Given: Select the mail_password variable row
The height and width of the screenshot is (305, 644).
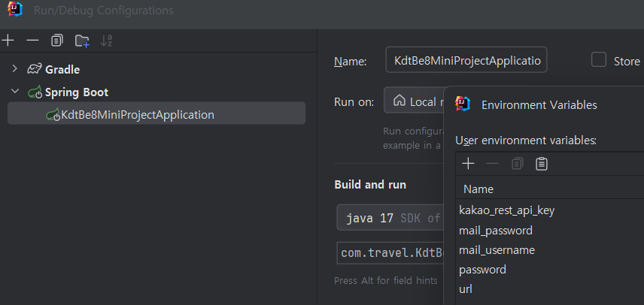Looking at the screenshot, I should coord(496,230).
